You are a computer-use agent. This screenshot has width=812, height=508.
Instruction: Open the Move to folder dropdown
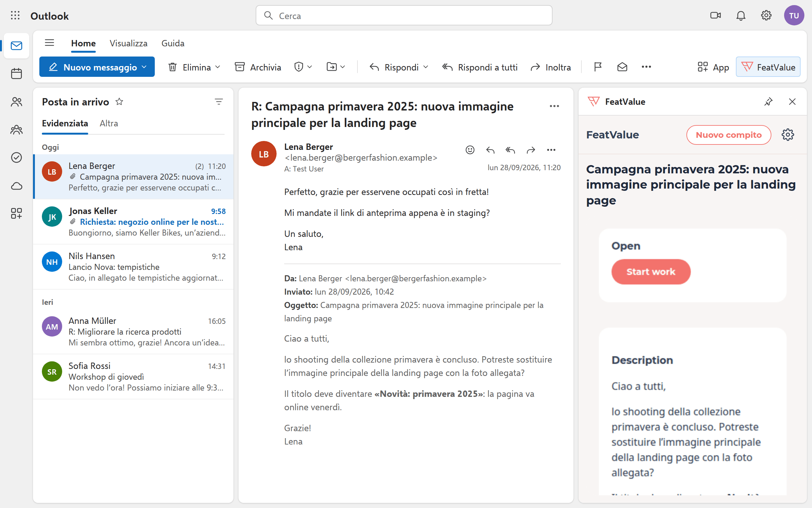336,67
